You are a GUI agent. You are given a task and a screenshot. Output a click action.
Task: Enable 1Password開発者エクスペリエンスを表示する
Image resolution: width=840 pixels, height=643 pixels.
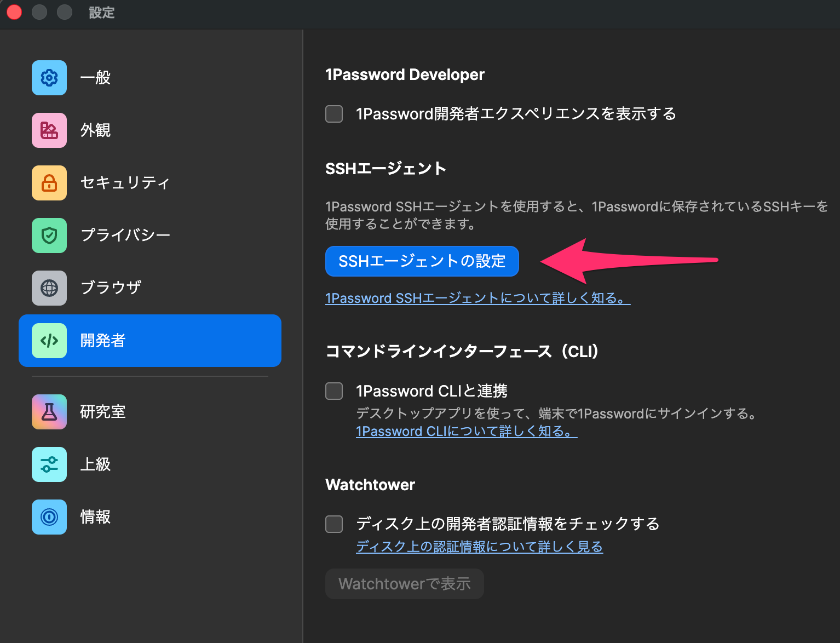click(x=333, y=114)
